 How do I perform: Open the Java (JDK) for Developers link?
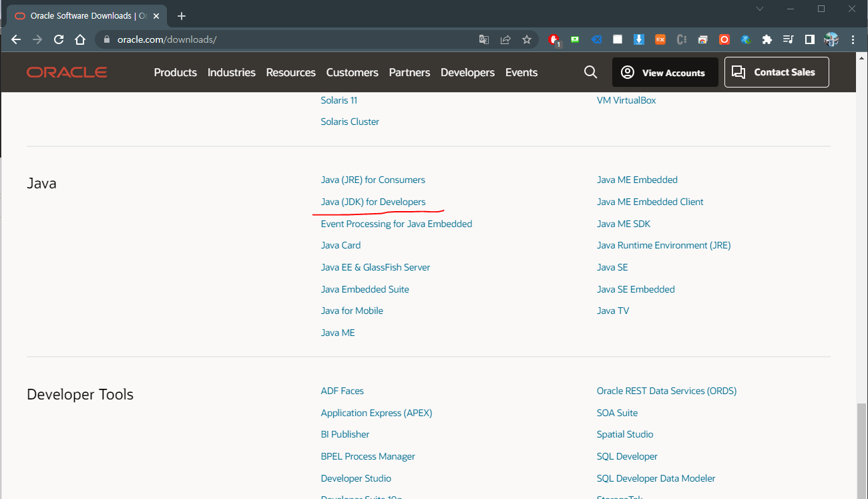(x=373, y=202)
